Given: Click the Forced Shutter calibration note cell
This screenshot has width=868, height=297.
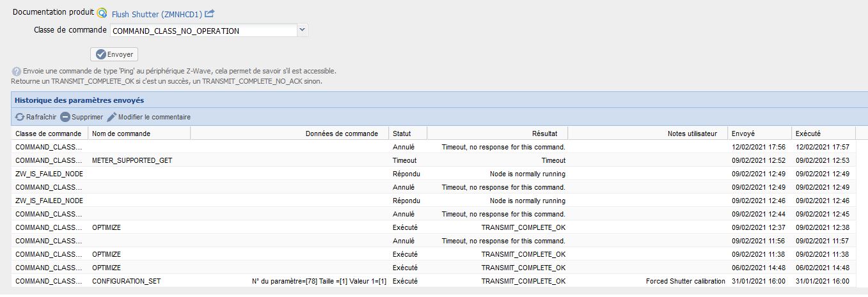Looking at the screenshot, I should coord(685,281).
